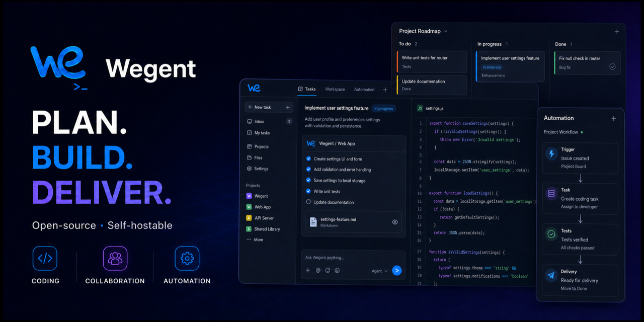Click the Tests checkmark circle icon in workflow
Screen dimensions: 644x322
(x=551, y=234)
